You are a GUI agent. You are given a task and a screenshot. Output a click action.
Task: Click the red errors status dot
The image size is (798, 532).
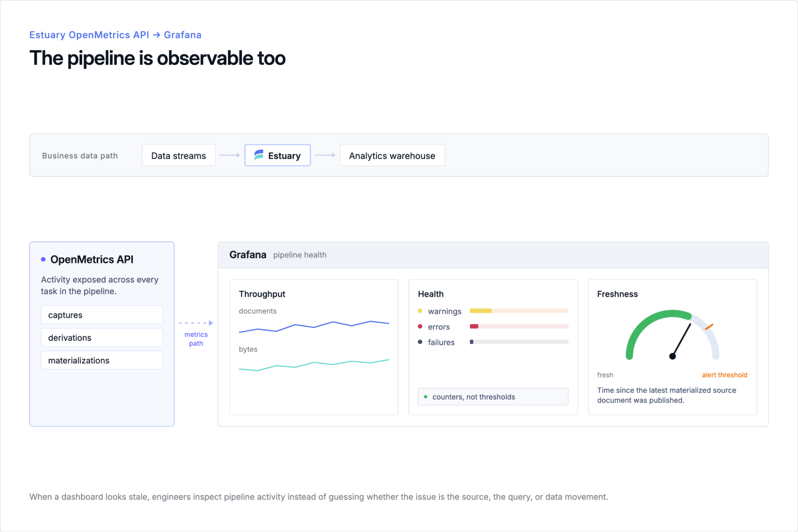pyautogui.click(x=420, y=326)
